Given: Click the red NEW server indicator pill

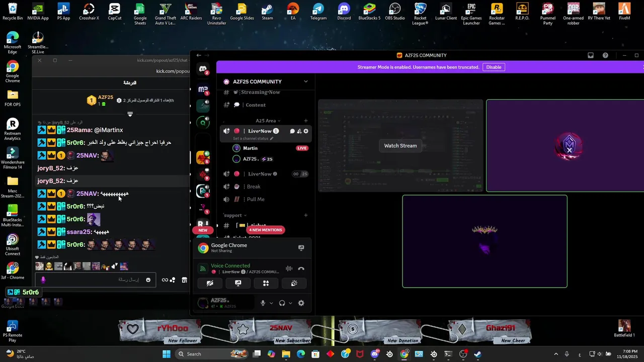Looking at the screenshot, I should (203, 230).
